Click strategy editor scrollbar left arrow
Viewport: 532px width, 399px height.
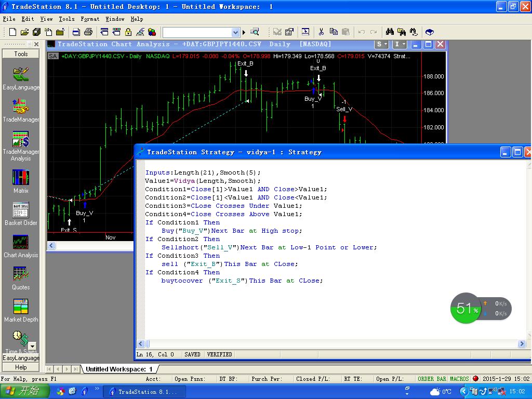click(141, 344)
